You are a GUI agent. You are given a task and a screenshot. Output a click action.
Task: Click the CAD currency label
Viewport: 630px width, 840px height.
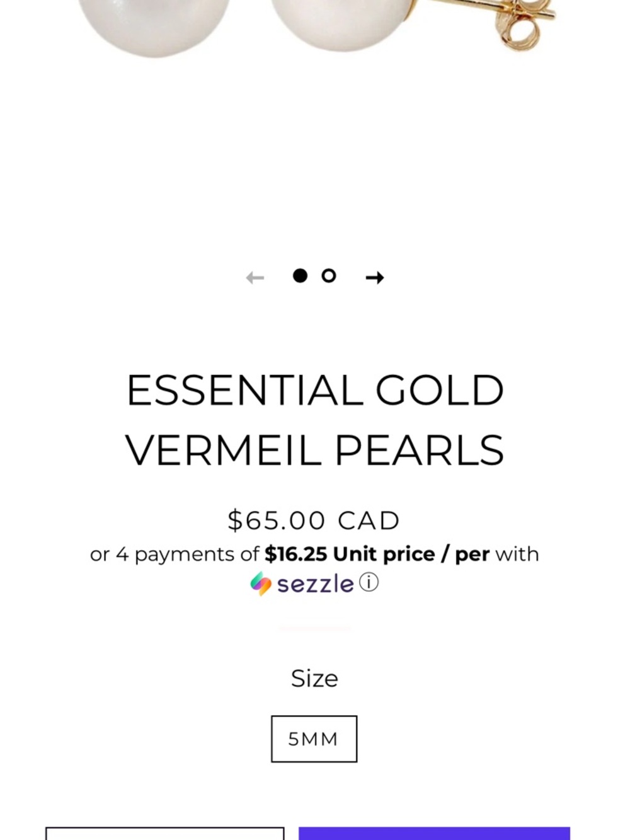point(369,521)
